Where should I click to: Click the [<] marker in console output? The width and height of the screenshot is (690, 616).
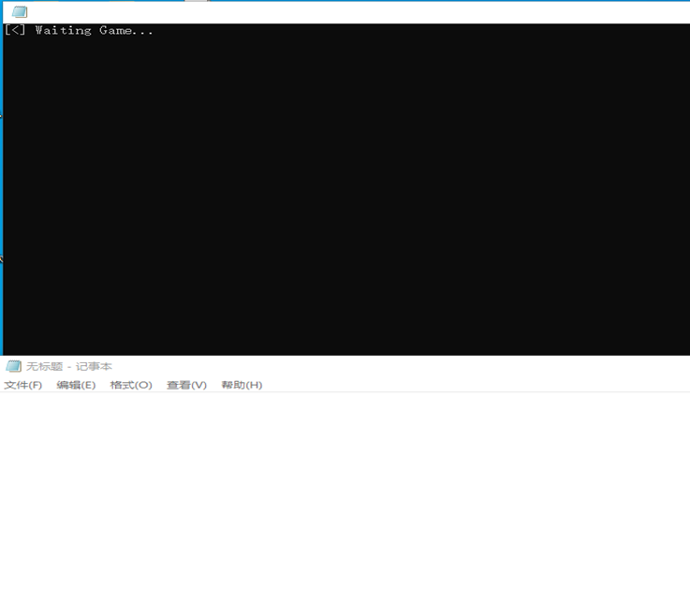click(x=15, y=30)
